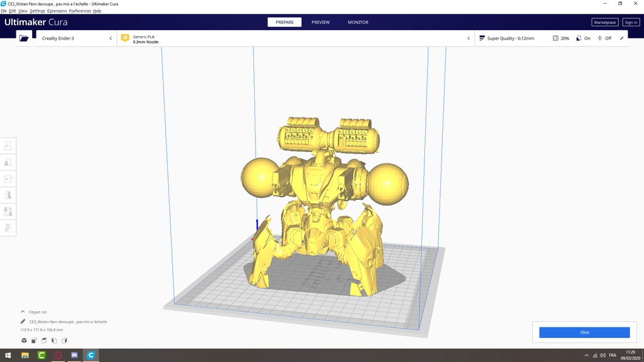The width and height of the screenshot is (644, 362).
Task: Open the Windows Start menu
Action: click(8, 355)
